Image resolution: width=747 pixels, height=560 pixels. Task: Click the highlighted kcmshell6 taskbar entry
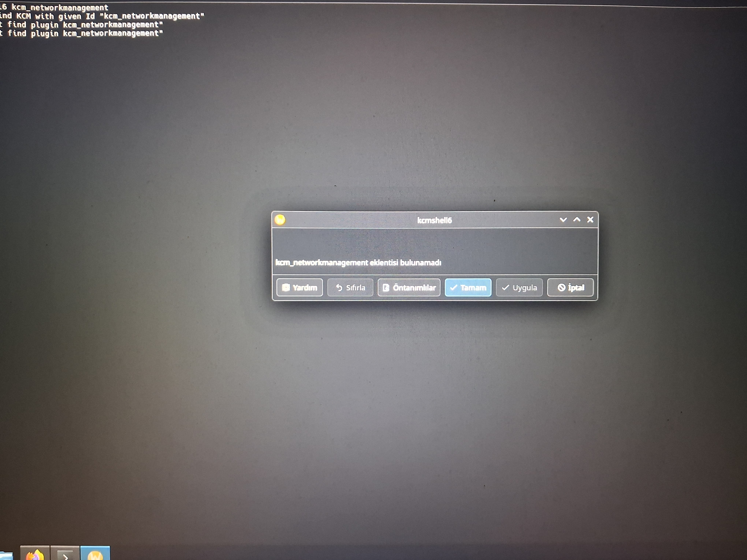coord(95,554)
